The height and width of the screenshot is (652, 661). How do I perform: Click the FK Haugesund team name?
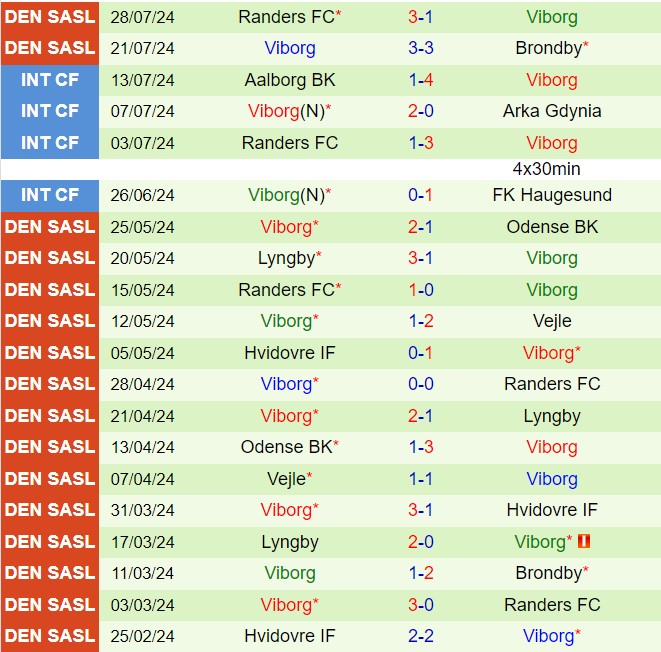pyautogui.click(x=552, y=195)
